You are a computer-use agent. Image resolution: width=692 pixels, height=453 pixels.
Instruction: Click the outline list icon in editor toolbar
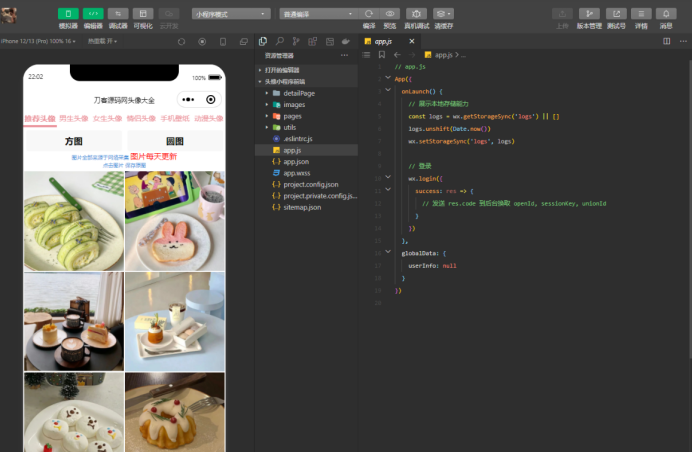tap(366, 55)
